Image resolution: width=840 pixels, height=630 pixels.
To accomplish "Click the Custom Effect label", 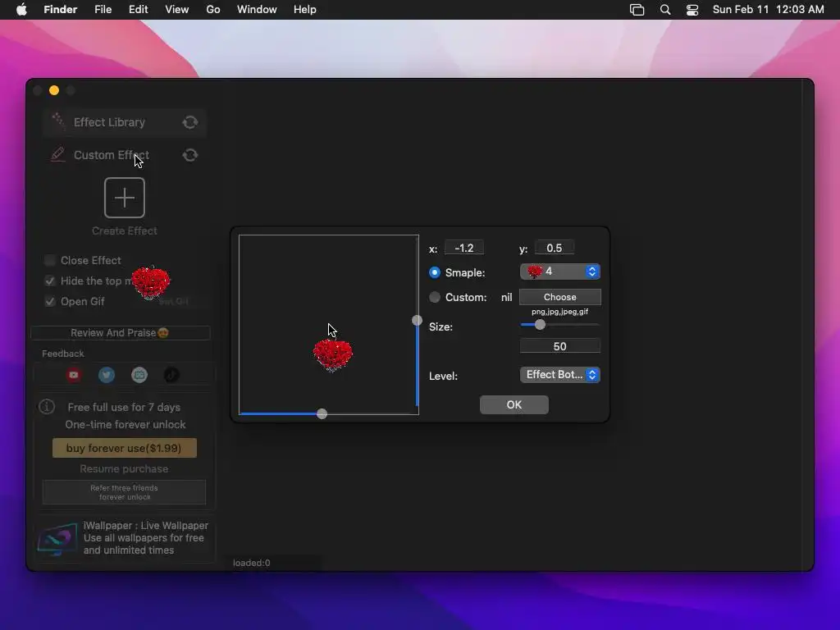I will tap(112, 155).
